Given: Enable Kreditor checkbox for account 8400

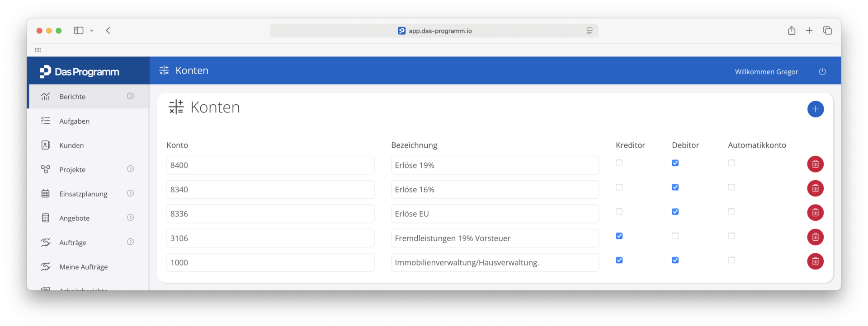Looking at the screenshot, I should [x=619, y=163].
